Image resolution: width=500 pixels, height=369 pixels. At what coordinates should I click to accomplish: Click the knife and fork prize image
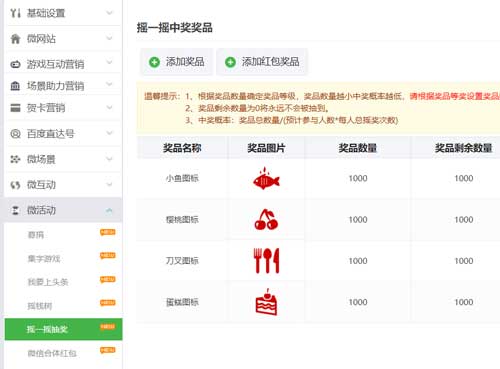(x=266, y=261)
